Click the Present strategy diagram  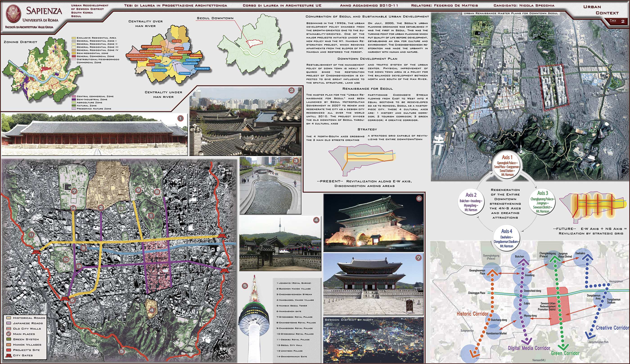362,160
